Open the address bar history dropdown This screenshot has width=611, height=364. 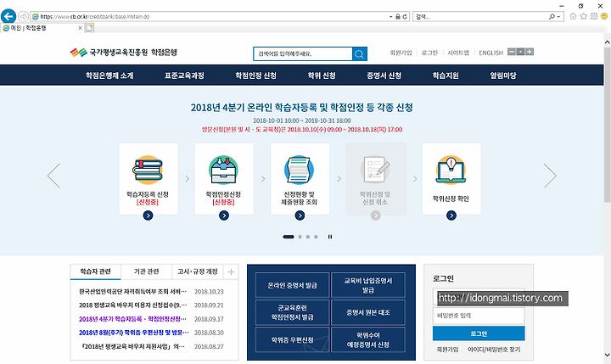coord(391,17)
